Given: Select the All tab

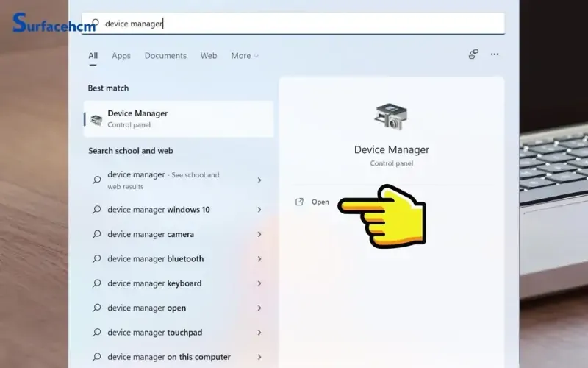Looking at the screenshot, I should click(93, 56).
